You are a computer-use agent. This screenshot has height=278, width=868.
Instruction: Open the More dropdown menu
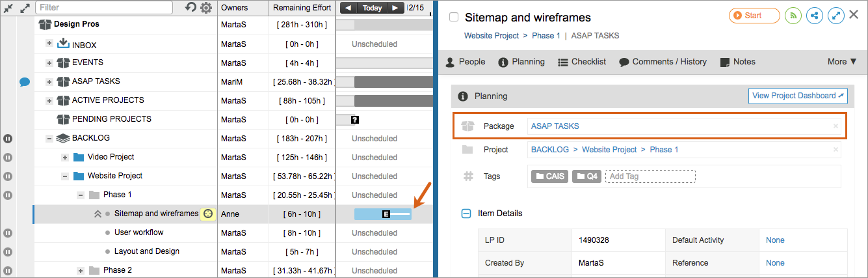click(x=841, y=62)
